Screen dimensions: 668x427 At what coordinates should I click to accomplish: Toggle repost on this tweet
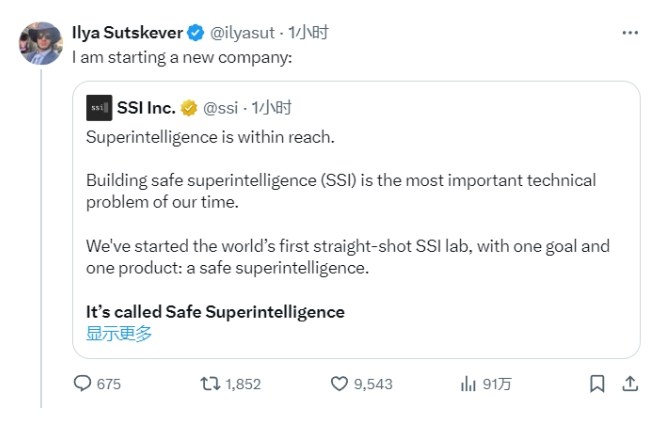(209, 384)
